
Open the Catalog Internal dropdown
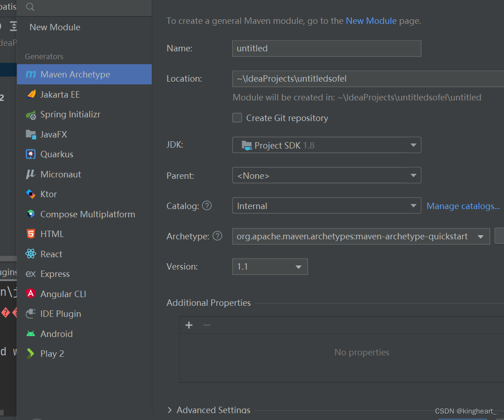[x=327, y=205]
